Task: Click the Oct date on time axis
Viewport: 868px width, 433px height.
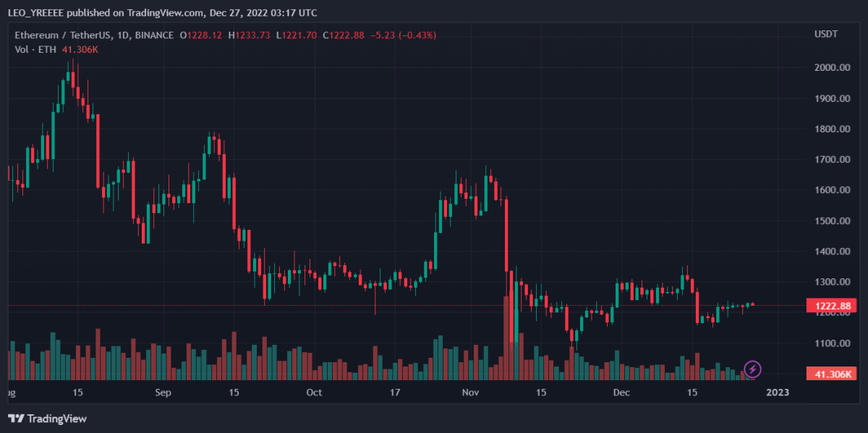Action: click(314, 393)
